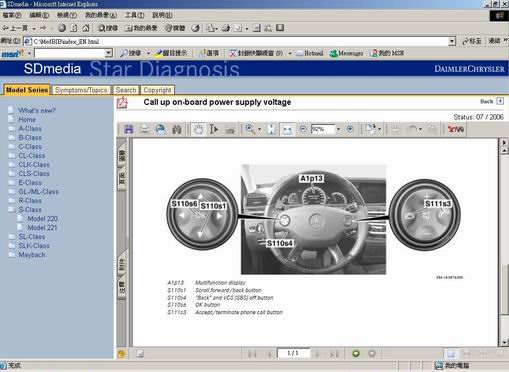Click the Messenger link in MSN toolbar

point(347,53)
